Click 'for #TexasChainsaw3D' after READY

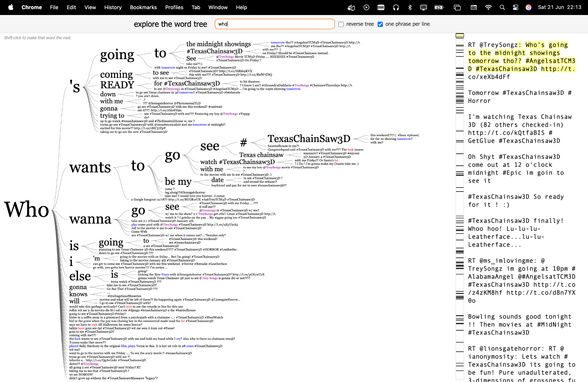(x=187, y=83)
